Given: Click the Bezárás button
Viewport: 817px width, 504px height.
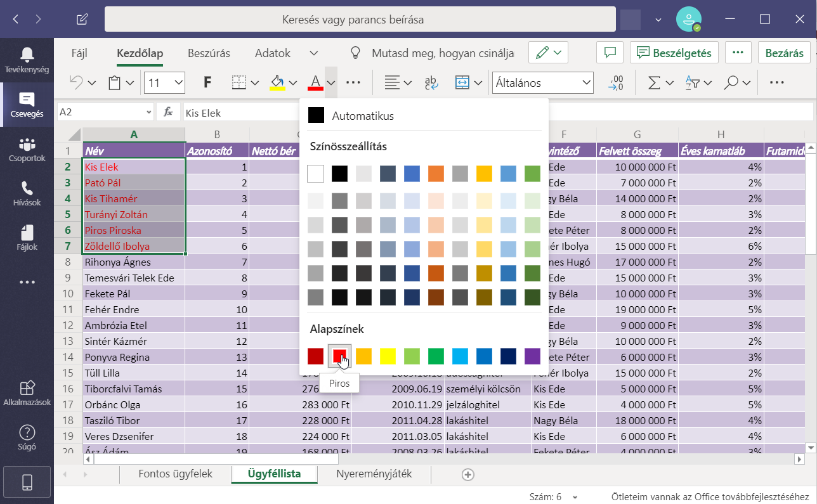Looking at the screenshot, I should 784,53.
